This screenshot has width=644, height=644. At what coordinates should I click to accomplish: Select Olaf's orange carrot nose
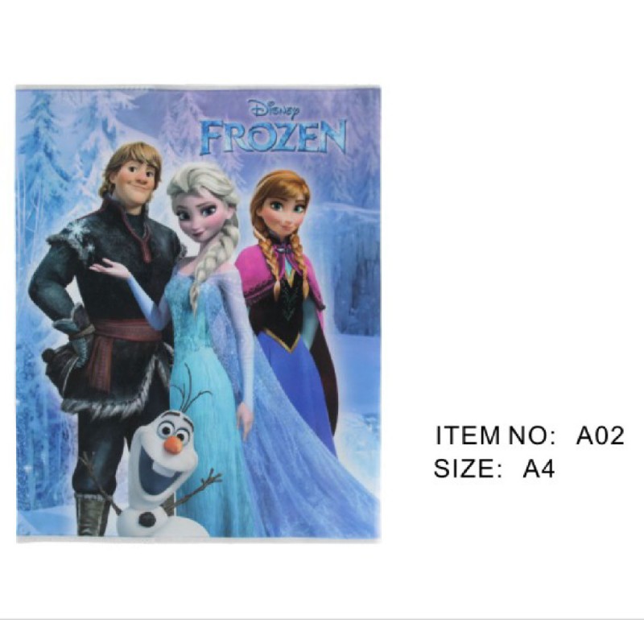(174, 445)
